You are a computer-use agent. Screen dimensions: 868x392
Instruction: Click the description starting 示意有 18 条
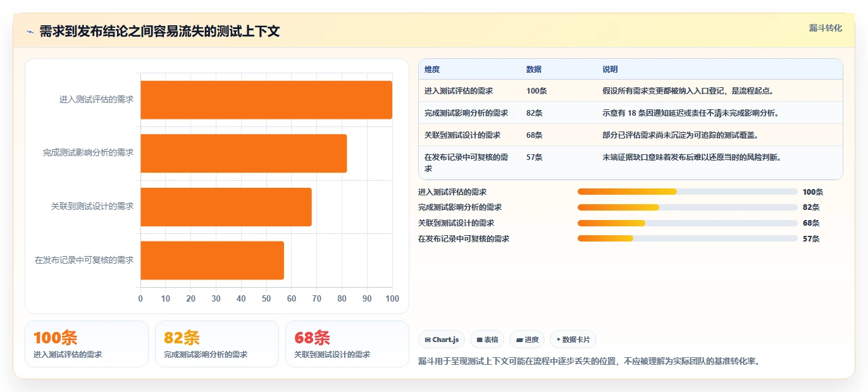point(690,113)
